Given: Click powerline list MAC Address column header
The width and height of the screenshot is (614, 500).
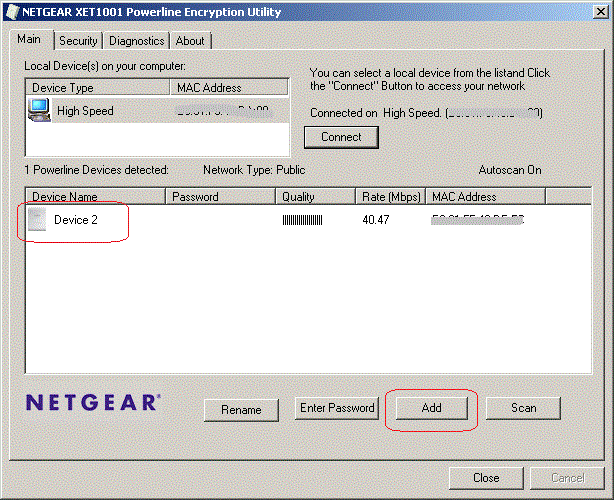Looking at the screenshot, I should [486, 196].
